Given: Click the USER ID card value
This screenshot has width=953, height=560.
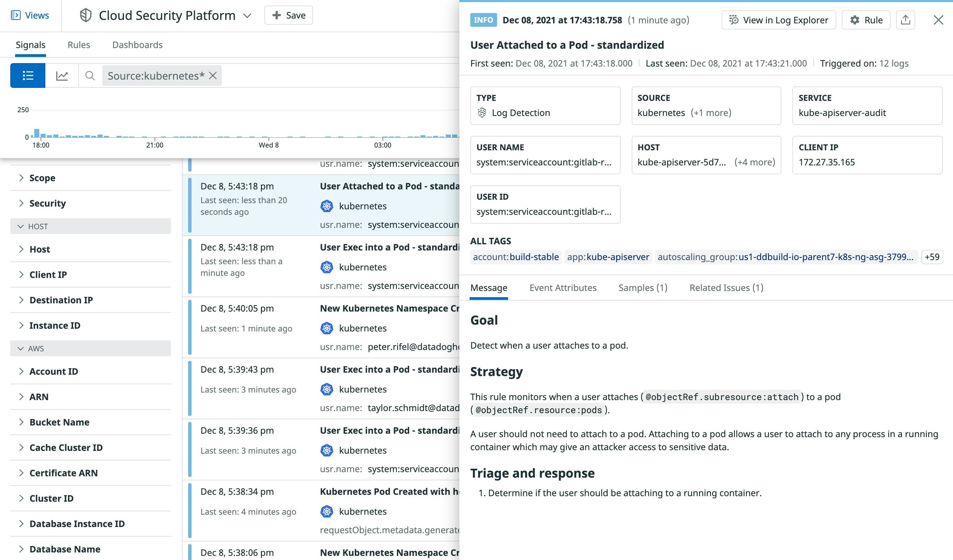Looking at the screenshot, I should click(x=544, y=212).
